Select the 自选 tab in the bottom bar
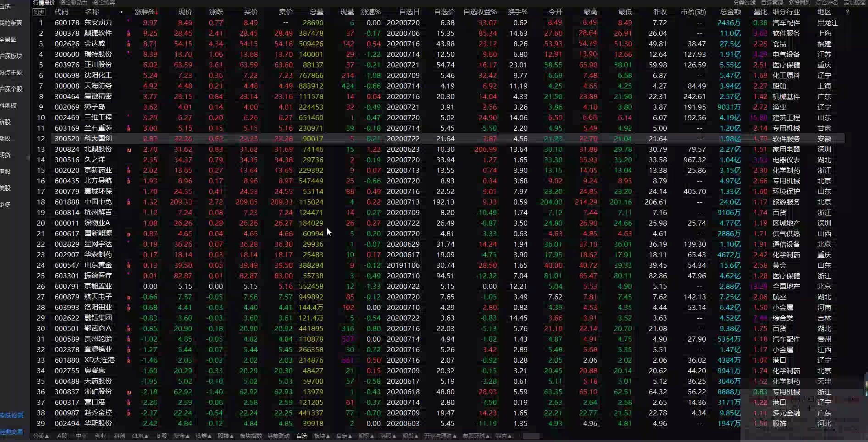Image resolution: width=868 pixels, height=442 pixels. click(x=302, y=436)
